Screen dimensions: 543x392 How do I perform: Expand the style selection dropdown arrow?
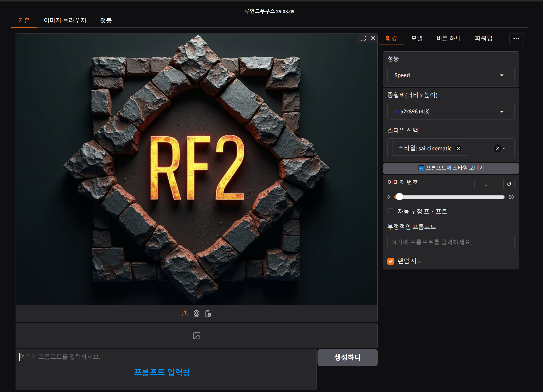[504, 148]
